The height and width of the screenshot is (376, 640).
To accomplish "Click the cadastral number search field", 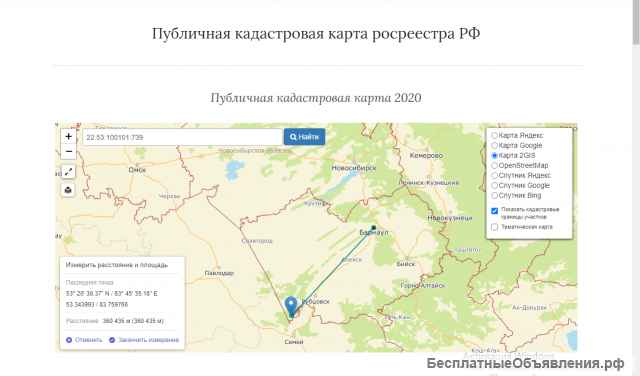I will click(183, 137).
